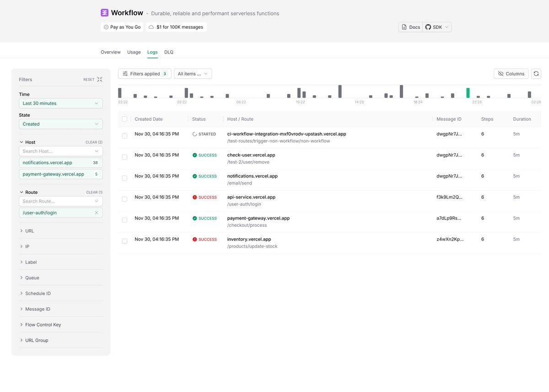Check the inventory.vercel.app row checkbox
This screenshot has width=549, height=392.
coord(124,241)
